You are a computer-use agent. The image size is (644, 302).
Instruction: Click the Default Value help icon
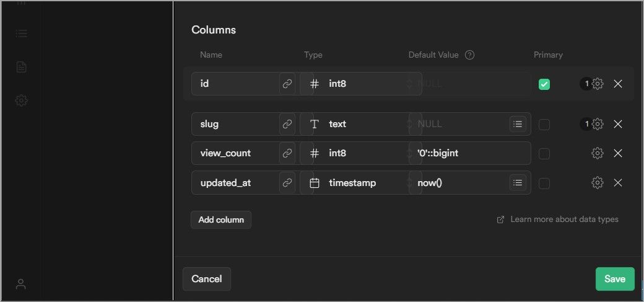(x=469, y=55)
